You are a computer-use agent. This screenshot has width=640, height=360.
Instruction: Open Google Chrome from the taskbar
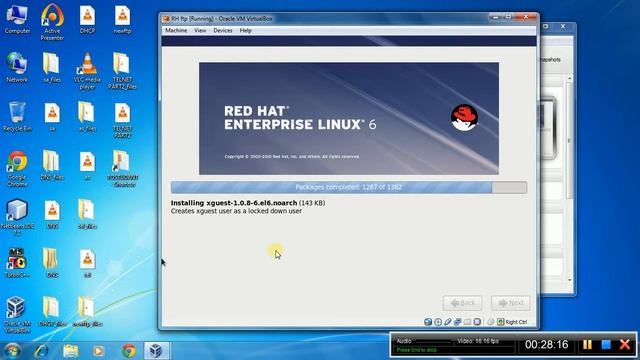(x=129, y=351)
